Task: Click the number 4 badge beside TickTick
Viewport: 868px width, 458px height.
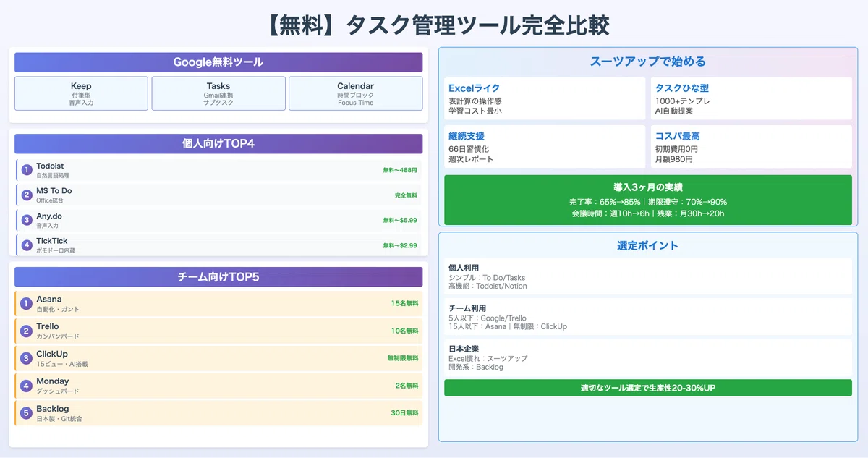Action: [27, 245]
